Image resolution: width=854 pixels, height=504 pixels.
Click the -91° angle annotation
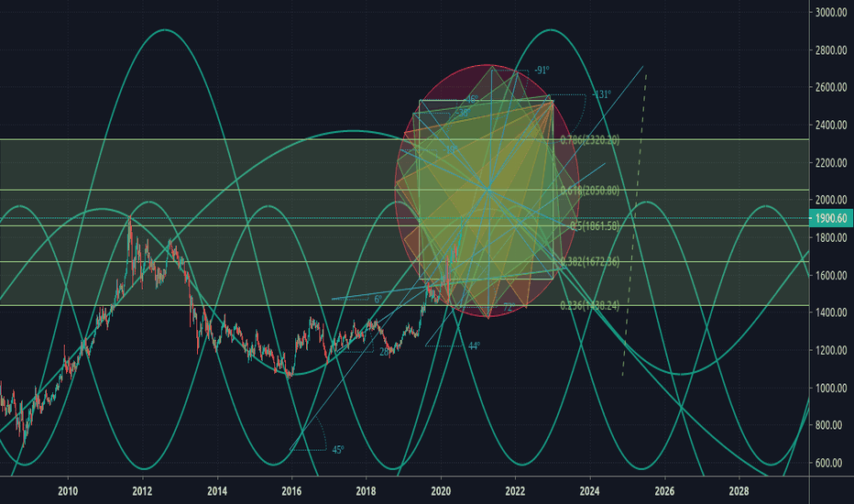[542, 71]
